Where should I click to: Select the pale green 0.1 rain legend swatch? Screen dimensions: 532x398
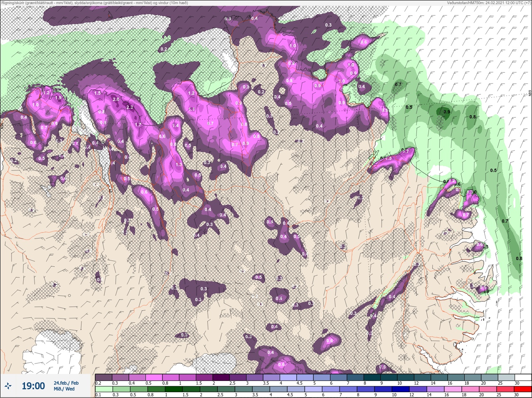click(x=103, y=389)
